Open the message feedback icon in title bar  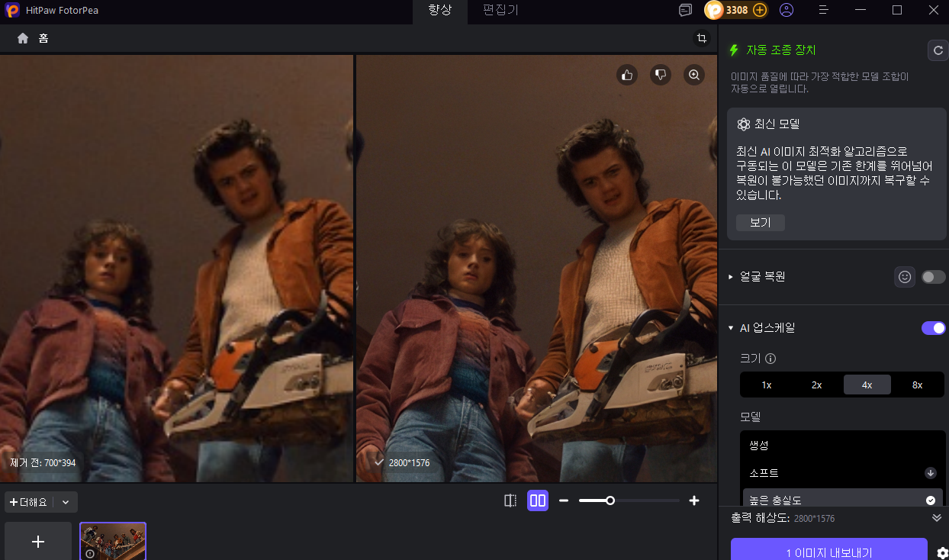pos(685,10)
